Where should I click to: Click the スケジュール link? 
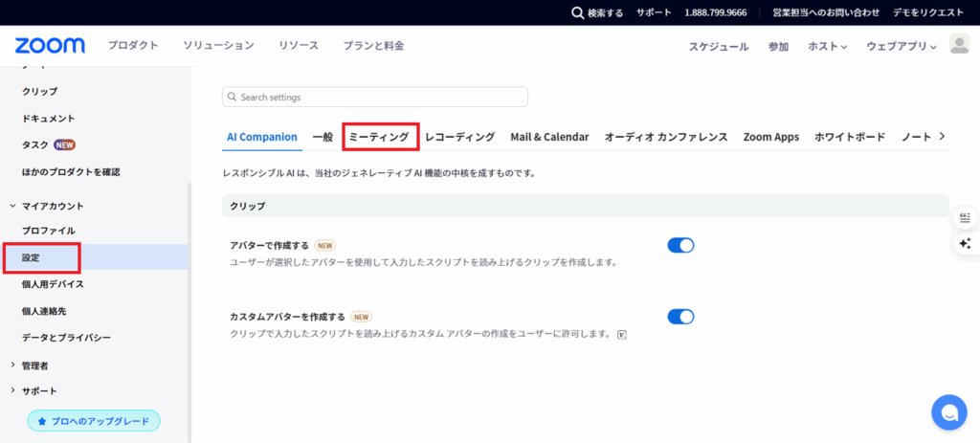point(719,46)
